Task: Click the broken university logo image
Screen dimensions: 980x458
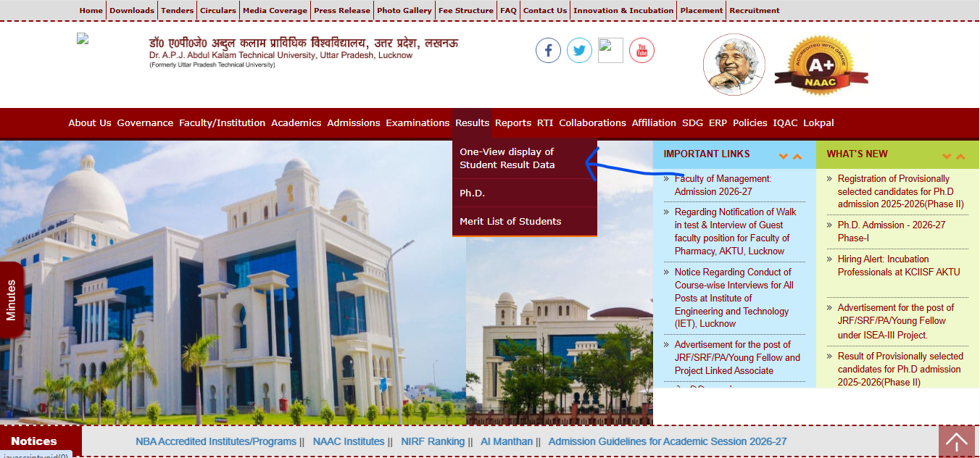Action: (83, 39)
